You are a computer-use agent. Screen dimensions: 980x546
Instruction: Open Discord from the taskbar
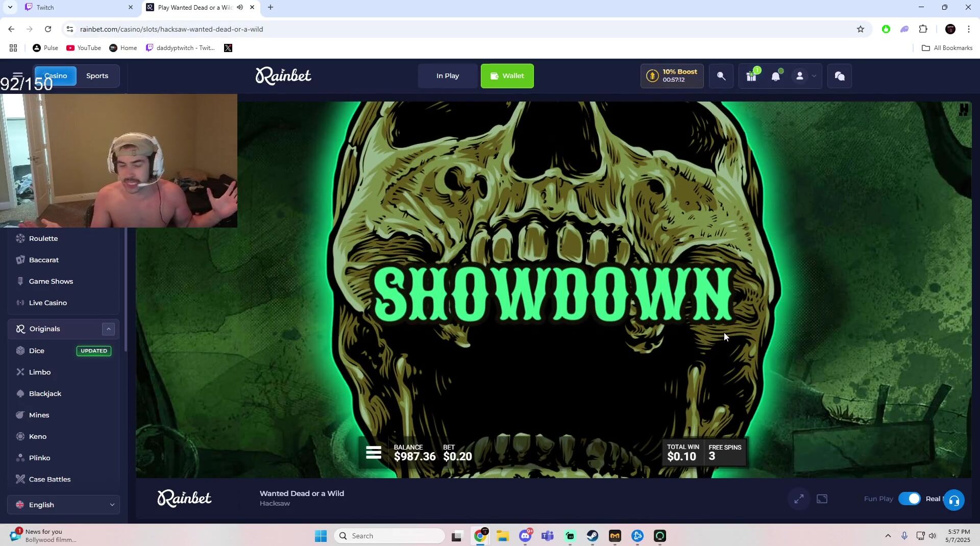coord(525,536)
